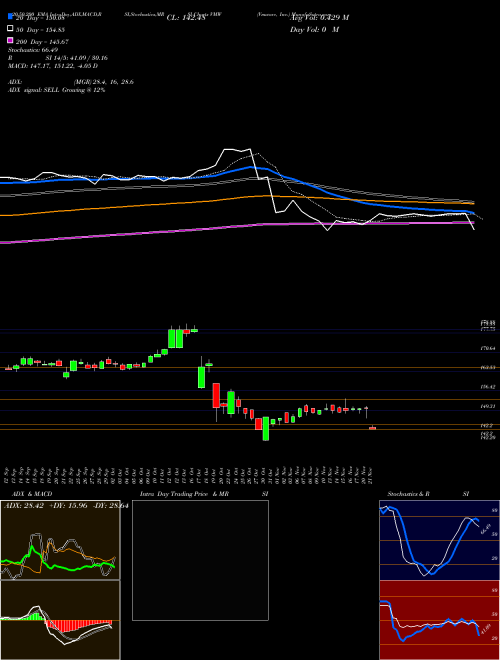The height and width of the screenshot is (660, 500).
Task: Click the 170.64 price axis label
Action: (x=488, y=349)
